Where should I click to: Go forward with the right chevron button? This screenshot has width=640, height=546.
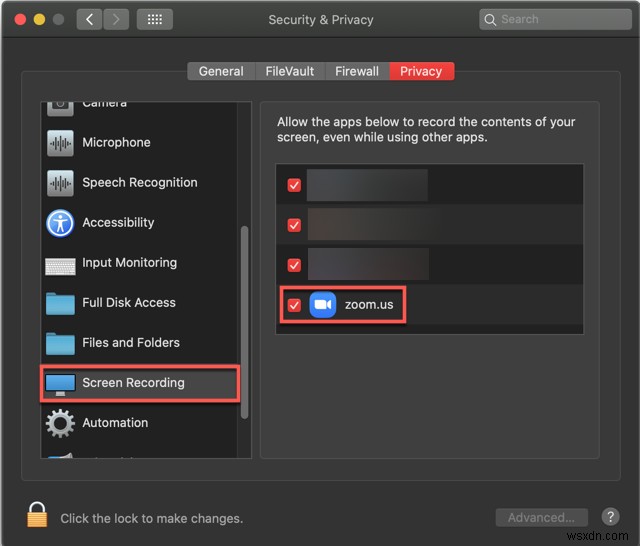[x=116, y=19]
